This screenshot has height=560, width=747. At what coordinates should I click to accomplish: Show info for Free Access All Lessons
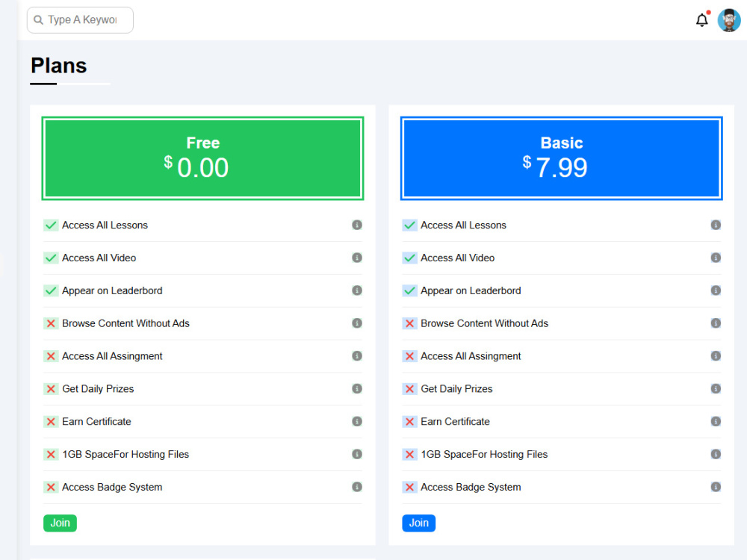(357, 225)
